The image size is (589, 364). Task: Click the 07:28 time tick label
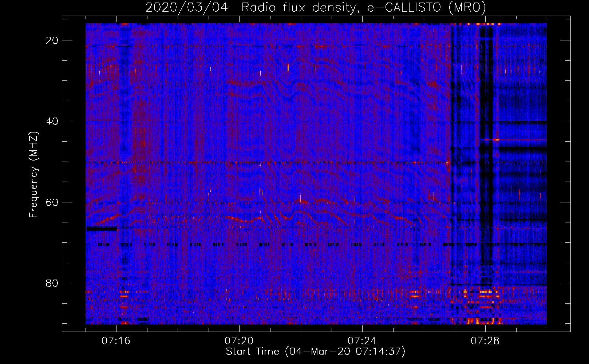tap(485, 341)
